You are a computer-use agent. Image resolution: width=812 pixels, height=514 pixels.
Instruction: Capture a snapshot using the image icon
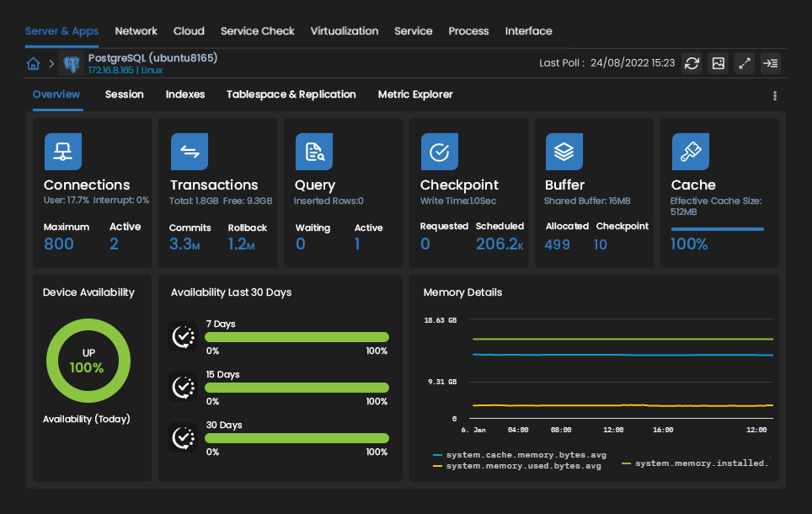pos(718,63)
